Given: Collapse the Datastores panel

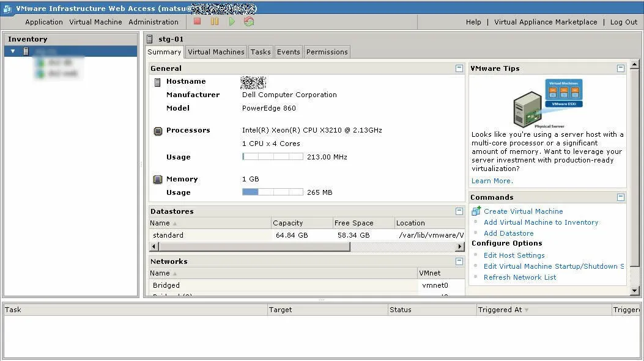Looking at the screenshot, I should coord(459,211).
